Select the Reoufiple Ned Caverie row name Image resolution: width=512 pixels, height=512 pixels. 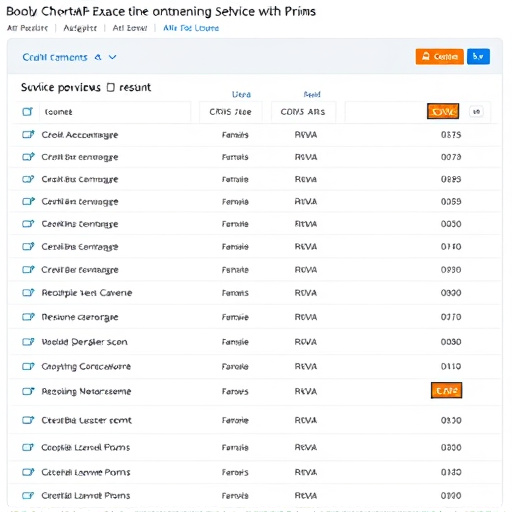click(87, 293)
